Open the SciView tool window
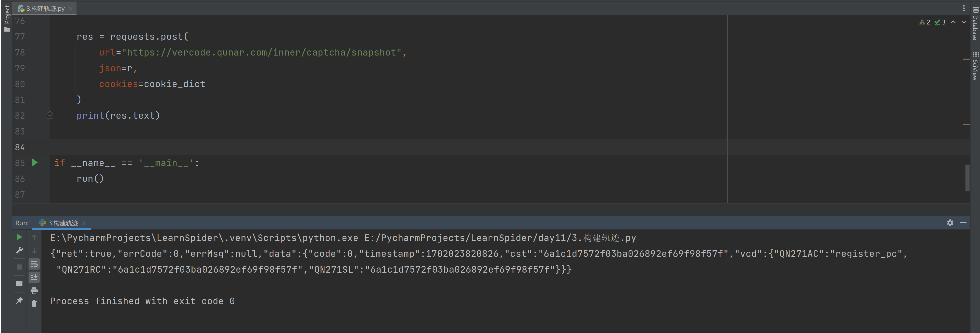The height and width of the screenshot is (333, 980). pos(975,66)
